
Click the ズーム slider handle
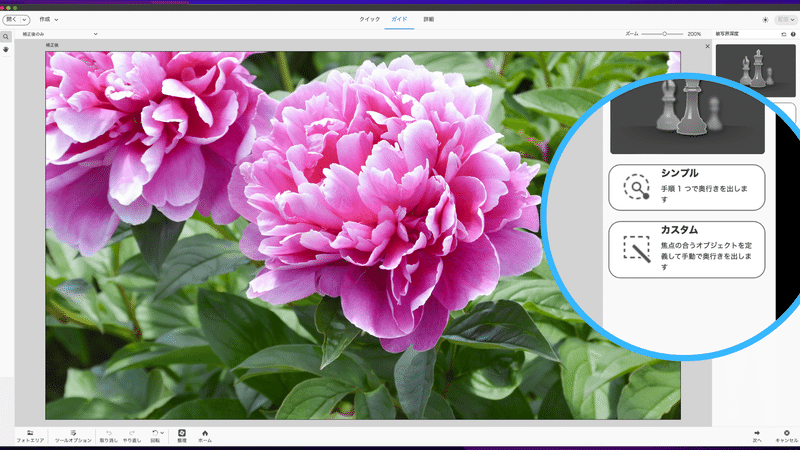click(664, 34)
